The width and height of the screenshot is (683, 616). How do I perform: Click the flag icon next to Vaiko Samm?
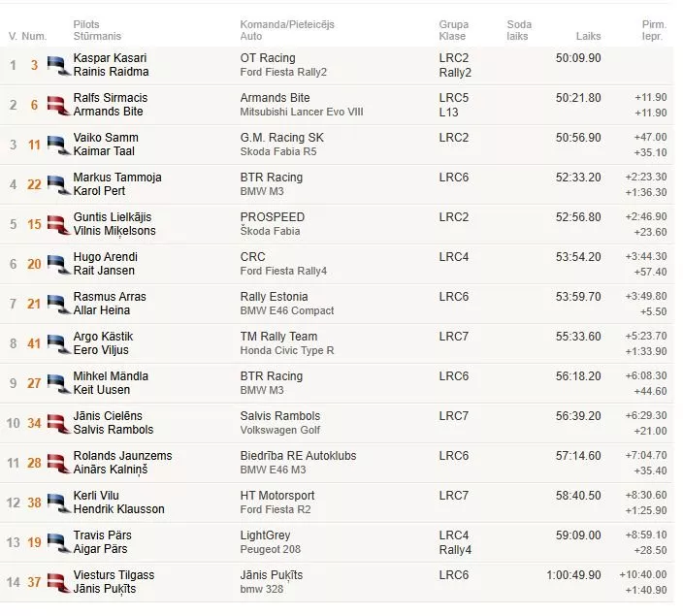[x=59, y=146]
